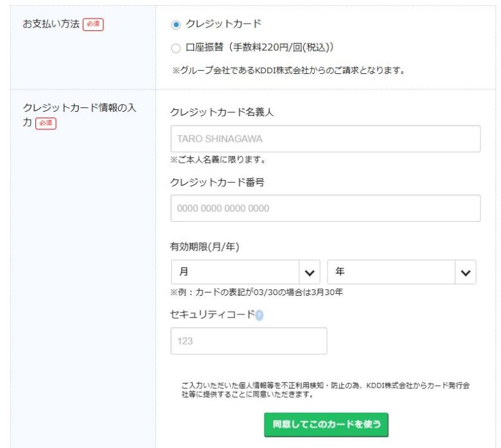Image resolution: width=501 pixels, height=448 pixels.
Task: Click the 有効期限(月/年) label
Action: coord(204,247)
